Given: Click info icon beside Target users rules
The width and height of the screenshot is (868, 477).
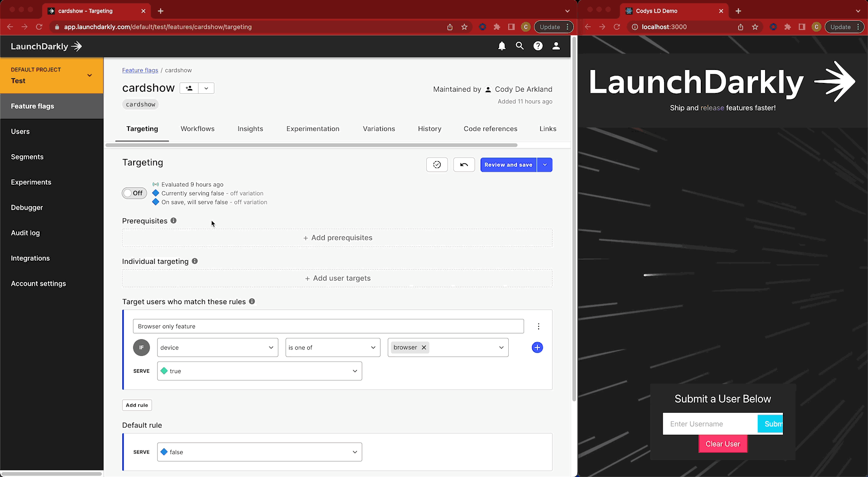Looking at the screenshot, I should click(x=252, y=301).
